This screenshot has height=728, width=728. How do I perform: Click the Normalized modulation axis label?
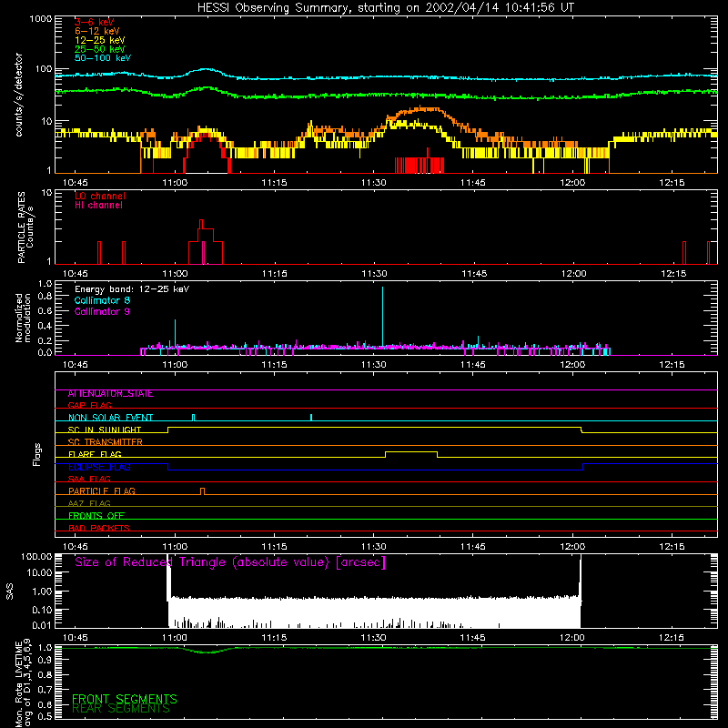coord(23,318)
